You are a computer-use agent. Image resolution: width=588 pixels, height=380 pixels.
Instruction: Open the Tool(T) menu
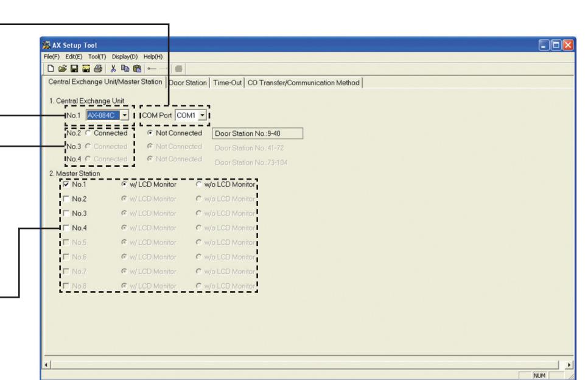pos(97,57)
